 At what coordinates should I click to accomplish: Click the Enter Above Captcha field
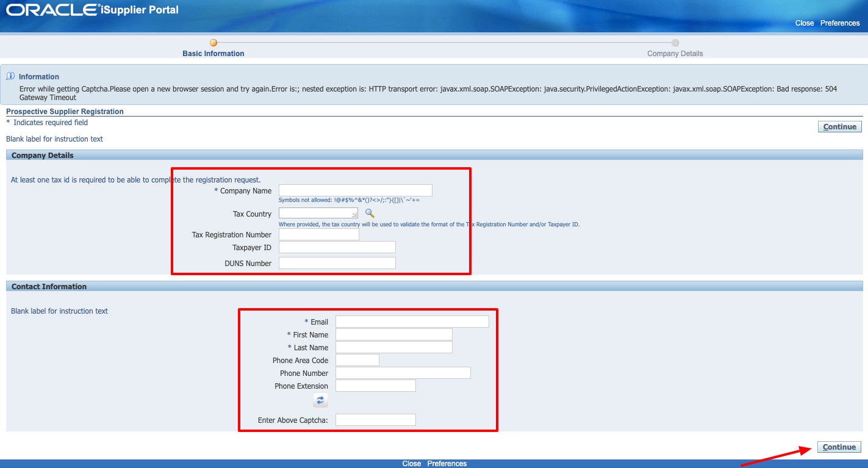pos(376,420)
